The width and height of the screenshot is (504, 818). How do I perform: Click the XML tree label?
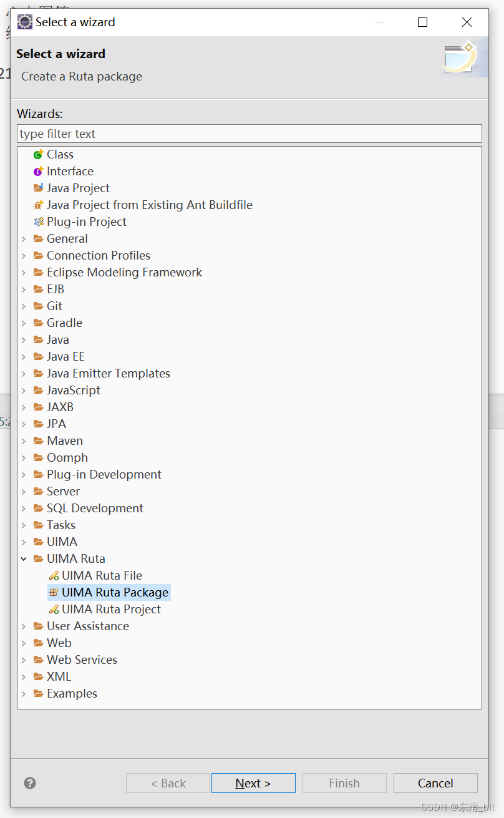click(x=59, y=676)
